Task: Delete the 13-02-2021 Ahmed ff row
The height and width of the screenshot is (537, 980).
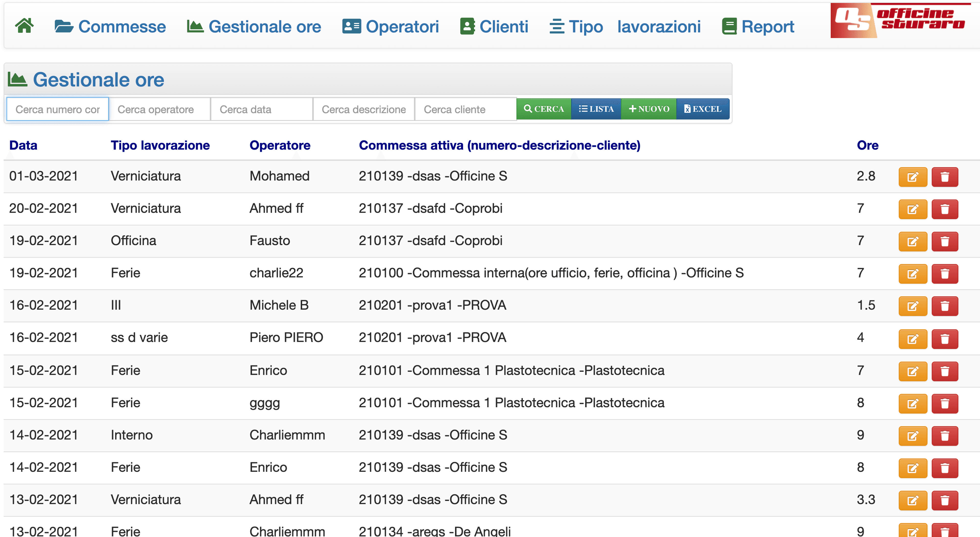Action: click(x=945, y=500)
